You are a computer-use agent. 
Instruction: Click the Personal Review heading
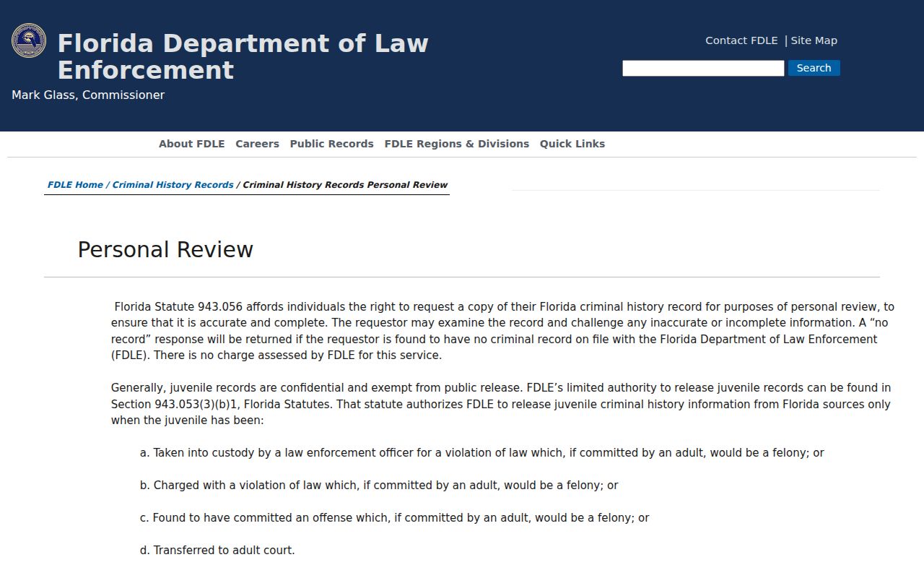pos(165,250)
